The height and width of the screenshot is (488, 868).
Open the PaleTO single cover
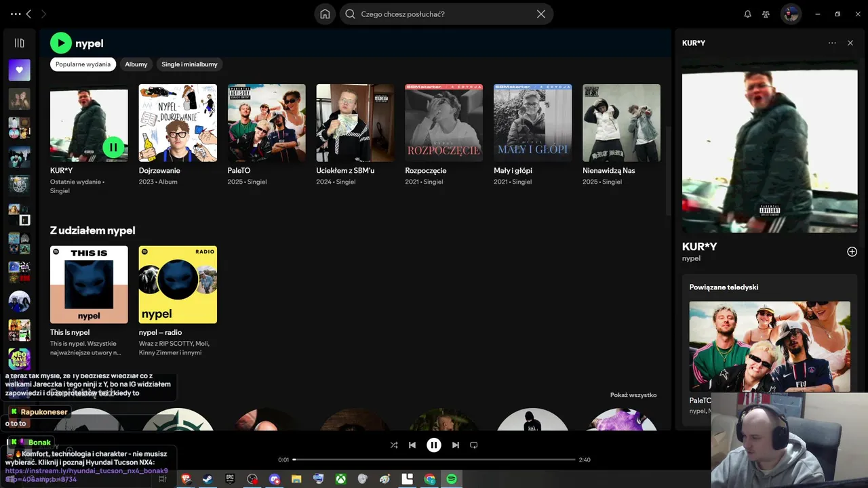(x=267, y=123)
